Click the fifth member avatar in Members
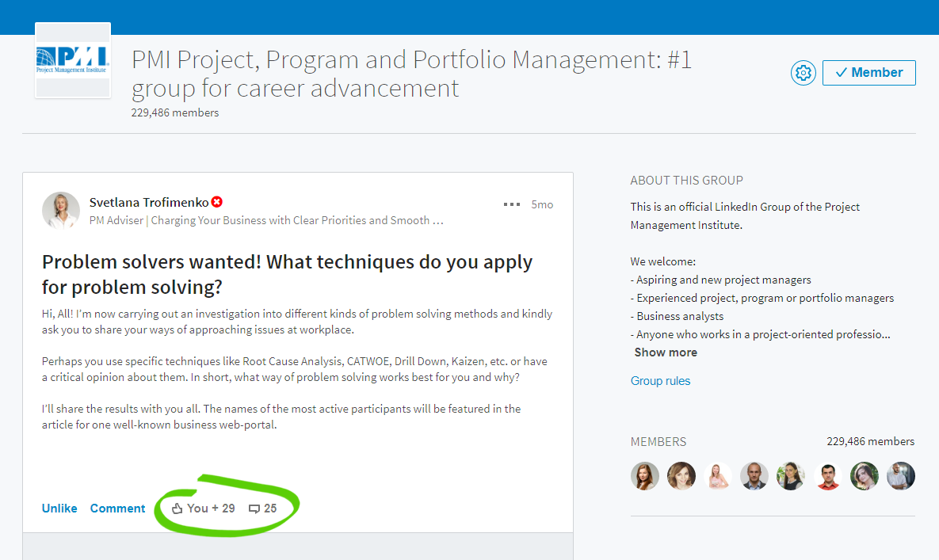This screenshot has height=560, width=939. tap(791, 476)
